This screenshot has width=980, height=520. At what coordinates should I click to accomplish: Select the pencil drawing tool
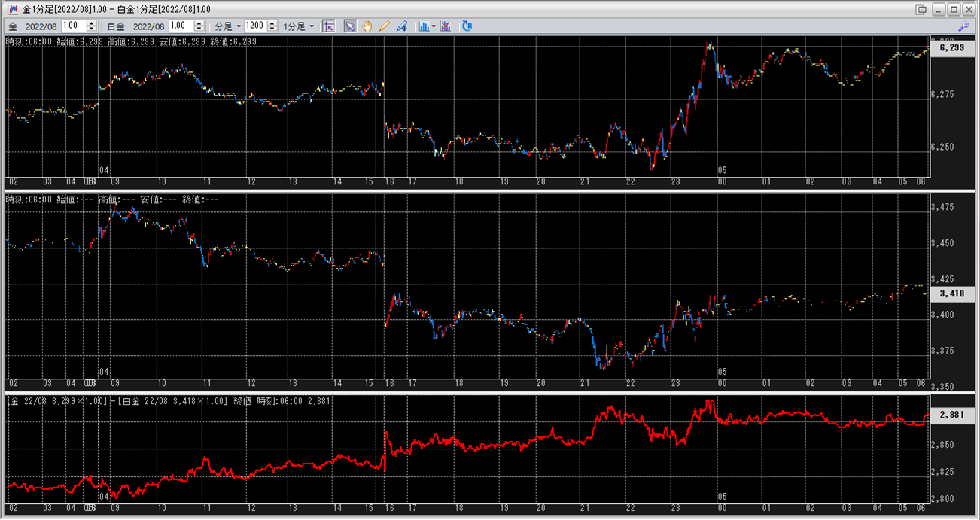[x=385, y=26]
